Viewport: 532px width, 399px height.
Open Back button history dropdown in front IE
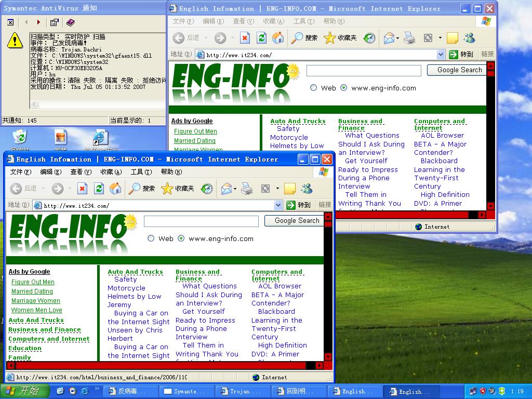click(44, 188)
